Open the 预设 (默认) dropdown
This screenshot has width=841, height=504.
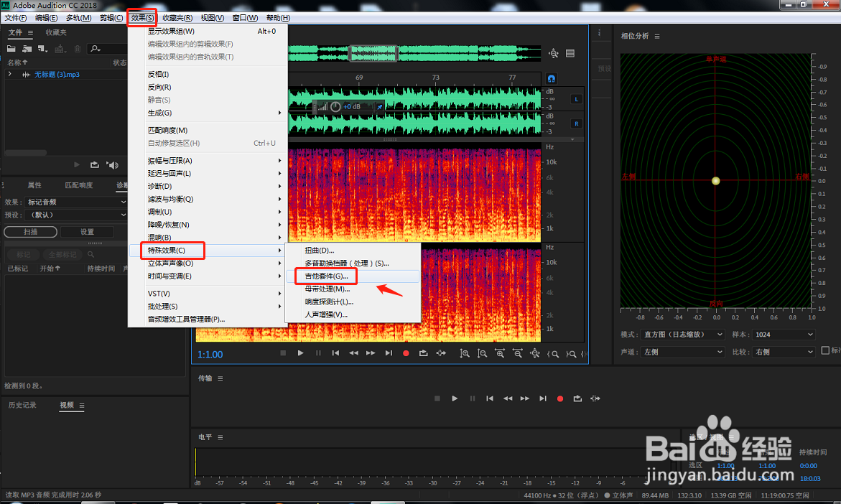click(75, 215)
